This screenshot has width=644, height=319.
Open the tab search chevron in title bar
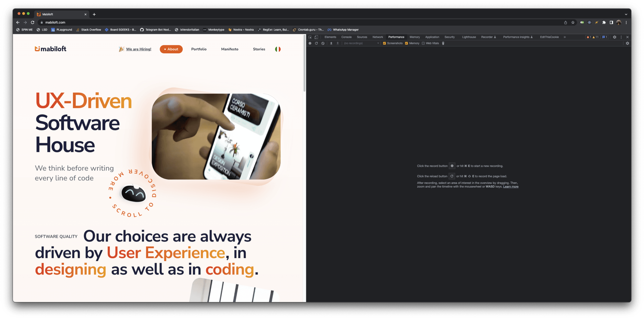(626, 14)
